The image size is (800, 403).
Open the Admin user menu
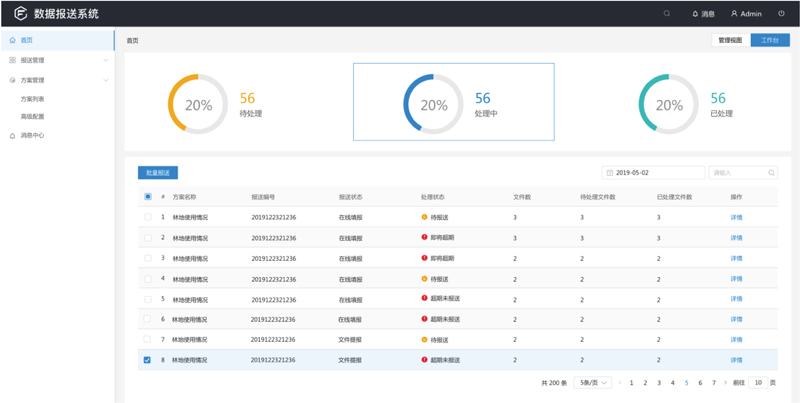746,14
